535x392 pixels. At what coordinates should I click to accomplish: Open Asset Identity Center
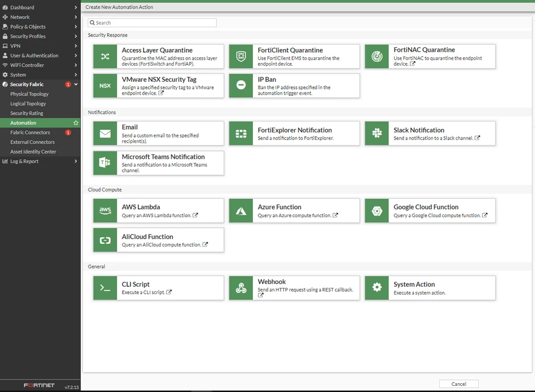tap(33, 151)
